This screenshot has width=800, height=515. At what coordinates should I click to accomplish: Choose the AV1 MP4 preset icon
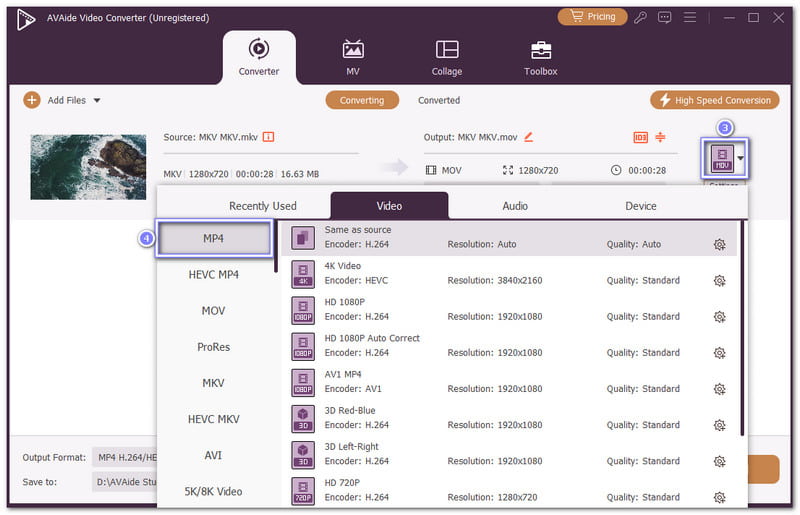click(x=303, y=382)
